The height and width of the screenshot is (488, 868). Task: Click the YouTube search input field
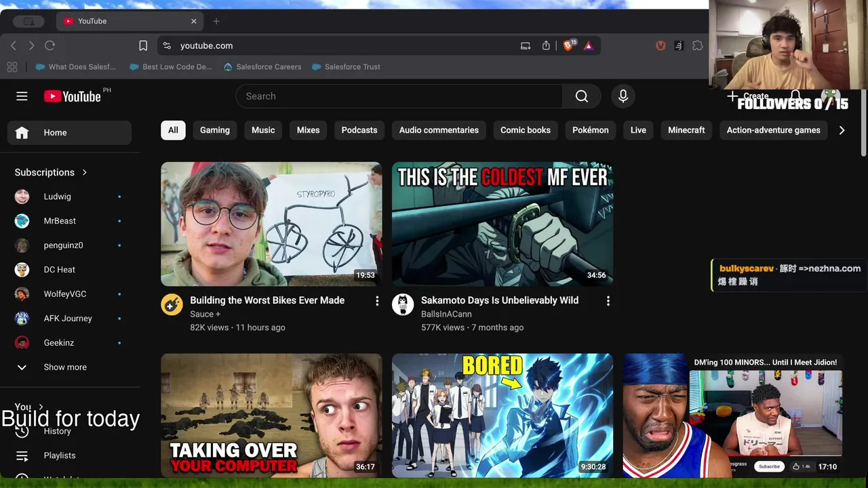click(399, 96)
